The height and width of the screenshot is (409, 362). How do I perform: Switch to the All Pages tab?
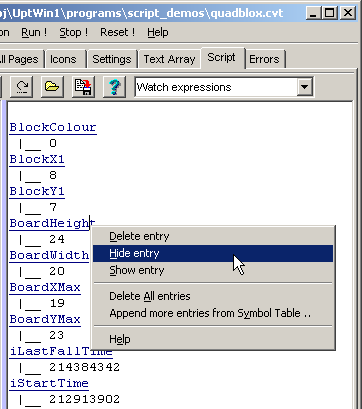pos(20,59)
